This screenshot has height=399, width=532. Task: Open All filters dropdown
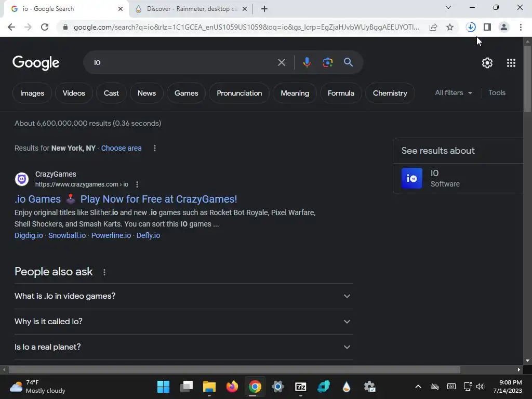(x=453, y=92)
